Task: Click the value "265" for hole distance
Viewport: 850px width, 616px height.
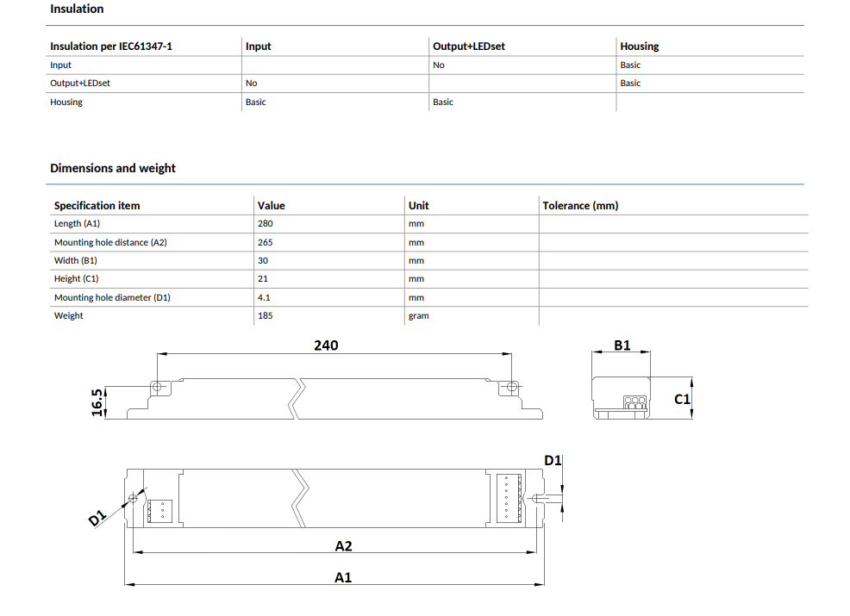Action: pyautogui.click(x=265, y=243)
